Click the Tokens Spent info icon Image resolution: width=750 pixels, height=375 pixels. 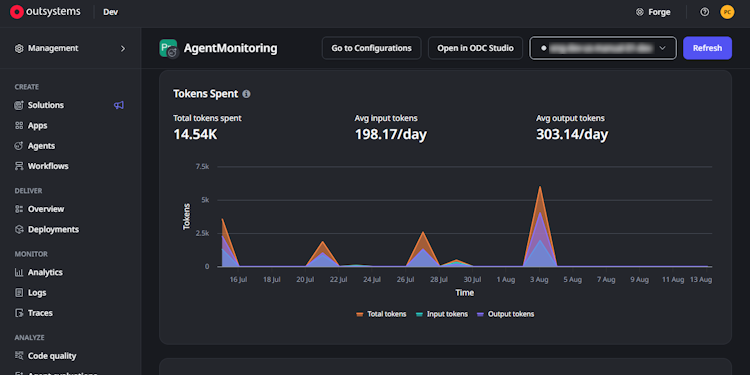point(246,94)
